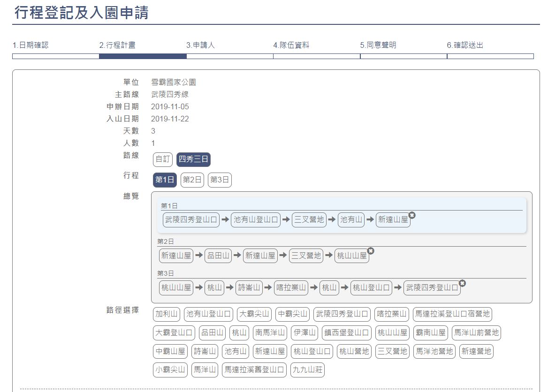548x392 pixels.
Task: Click the 主路線 value 武陵四秀線
Action: tap(170, 94)
